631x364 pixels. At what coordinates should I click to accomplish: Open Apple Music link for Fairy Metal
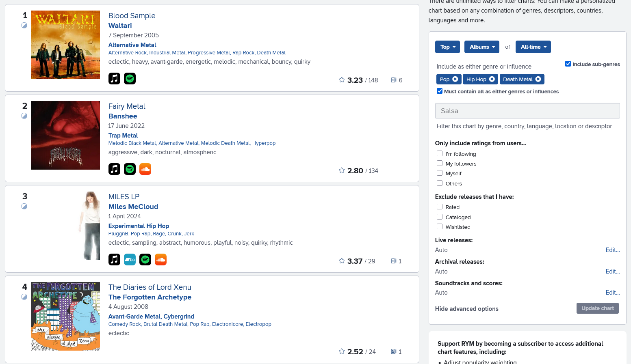tap(114, 169)
